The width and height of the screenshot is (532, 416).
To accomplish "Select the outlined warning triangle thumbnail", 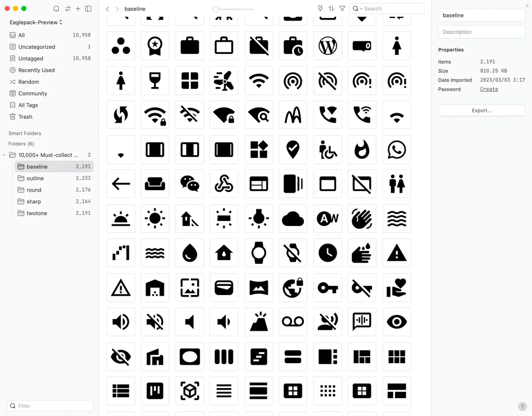I will point(121,288).
